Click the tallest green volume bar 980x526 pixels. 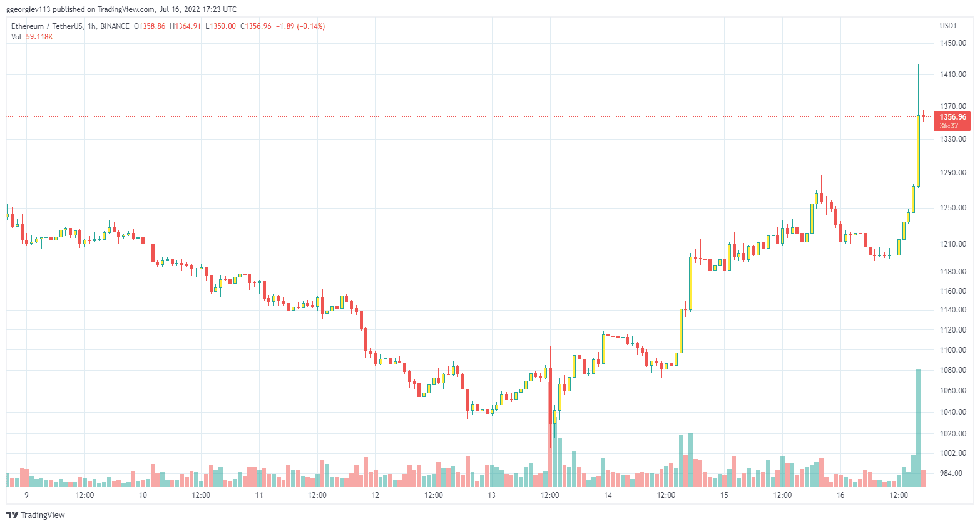[x=918, y=428]
